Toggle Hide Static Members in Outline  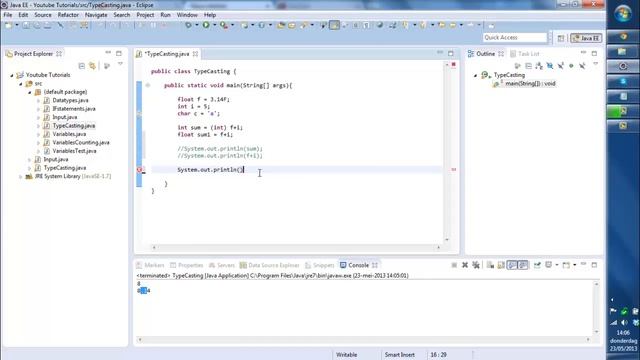coord(560,66)
